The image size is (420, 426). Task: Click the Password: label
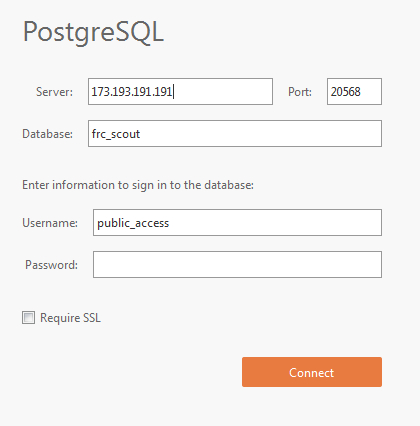pyautogui.click(x=51, y=265)
